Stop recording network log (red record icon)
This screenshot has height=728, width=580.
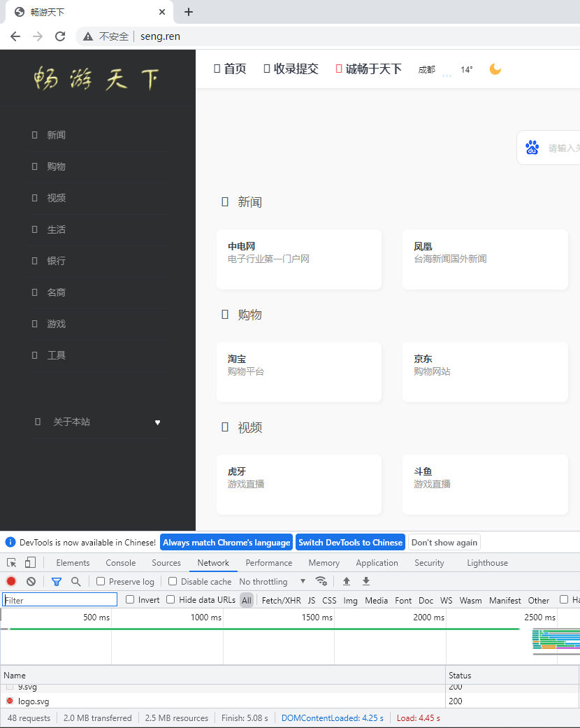click(10, 581)
